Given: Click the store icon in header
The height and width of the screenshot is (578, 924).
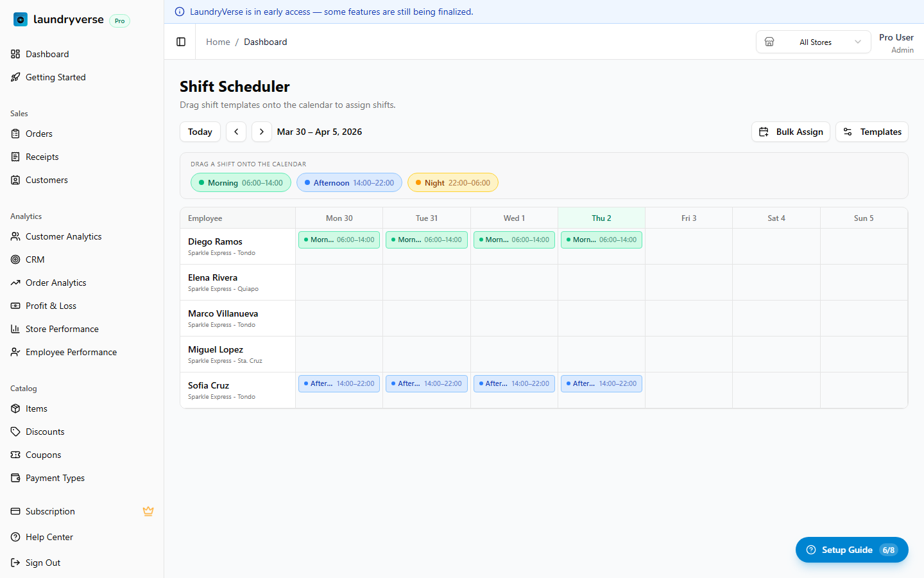Looking at the screenshot, I should coord(769,42).
